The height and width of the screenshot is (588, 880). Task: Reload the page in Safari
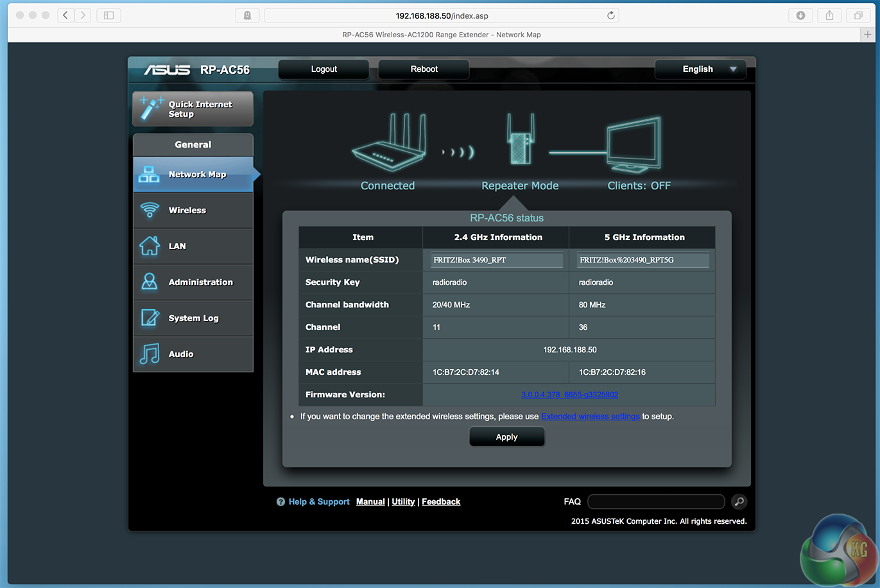pos(610,15)
